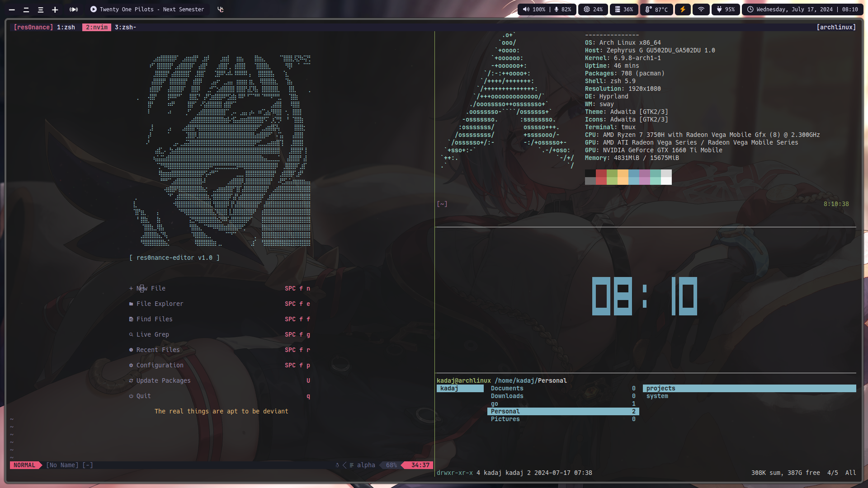
Task: Select Live Grep in the dashboard menu
Action: [x=152, y=334]
